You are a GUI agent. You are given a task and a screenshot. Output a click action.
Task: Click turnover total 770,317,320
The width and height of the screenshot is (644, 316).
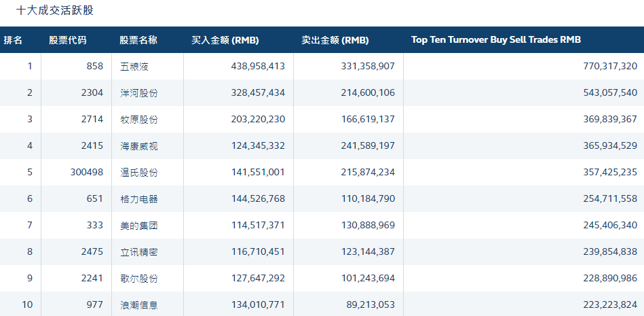(610, 66)
